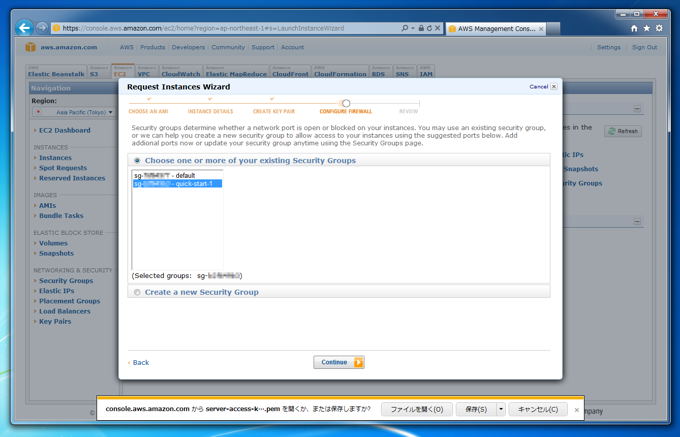Viewport: 680px width, 437px height.
Task: Open the Elastic Beanstalk service tab
Action: point(56,71)
